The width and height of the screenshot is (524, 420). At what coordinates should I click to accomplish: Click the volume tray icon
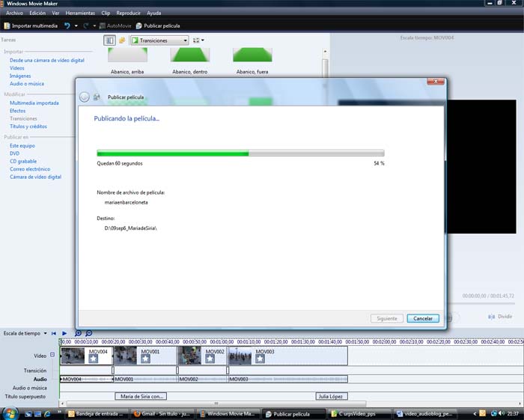point(501,413)
